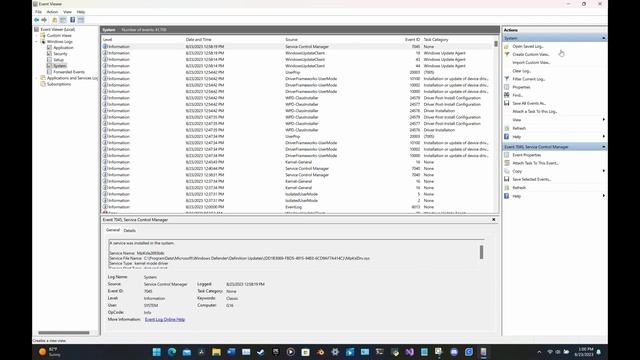The width and height of the screenshot is (640, 360).
Task: Click the Save Selected Events disk icon
Action: pyautogui.click(x=507, y=179)
